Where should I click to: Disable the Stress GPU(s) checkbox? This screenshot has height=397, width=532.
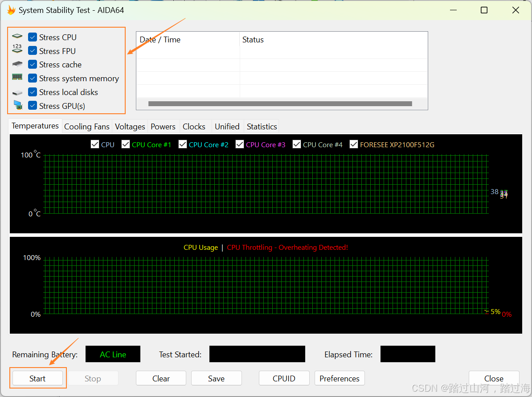tap(33, 106)
